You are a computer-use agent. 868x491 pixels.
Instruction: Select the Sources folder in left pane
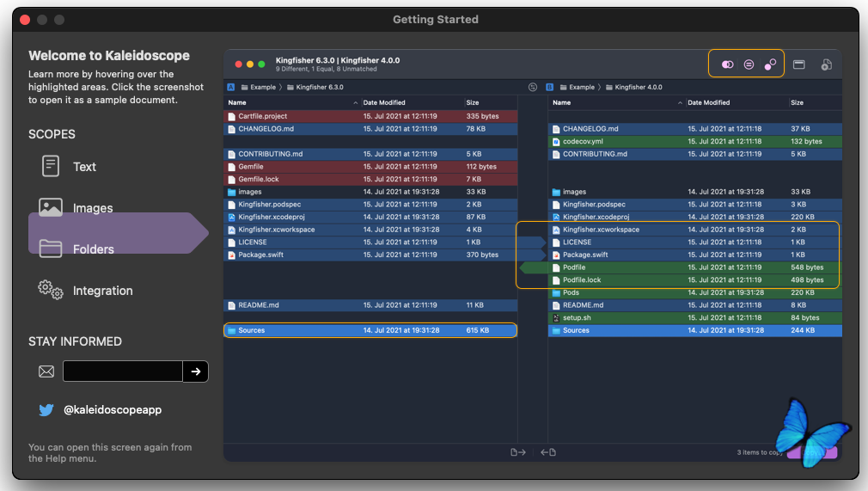[251, 330]
